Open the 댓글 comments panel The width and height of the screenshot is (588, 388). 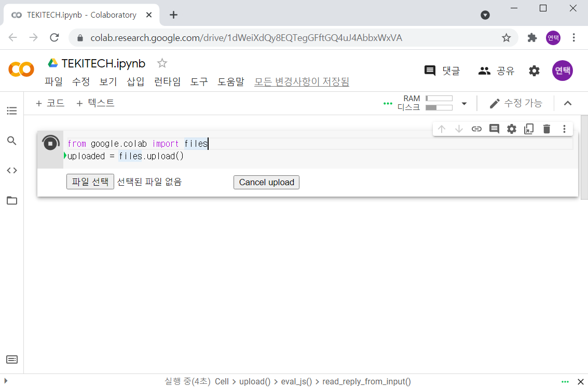442,71
